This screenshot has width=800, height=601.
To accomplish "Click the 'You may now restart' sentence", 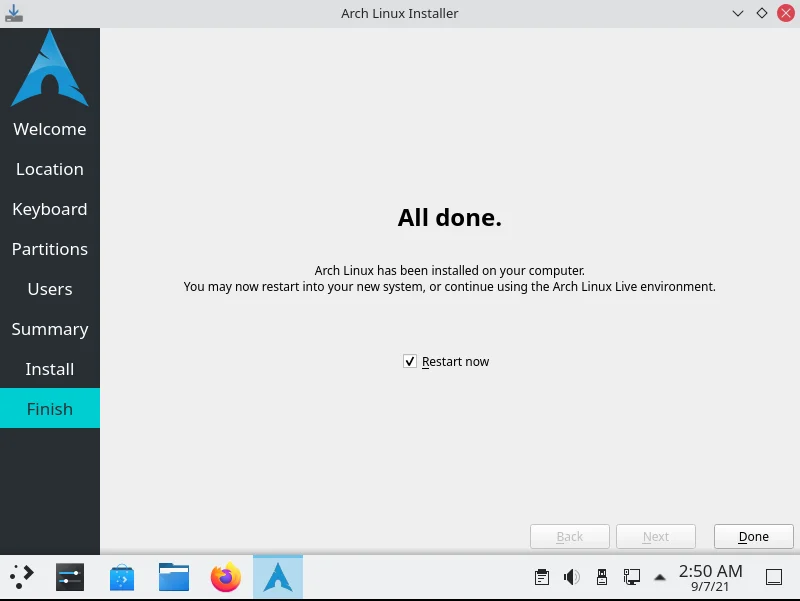I will point(449,287).
